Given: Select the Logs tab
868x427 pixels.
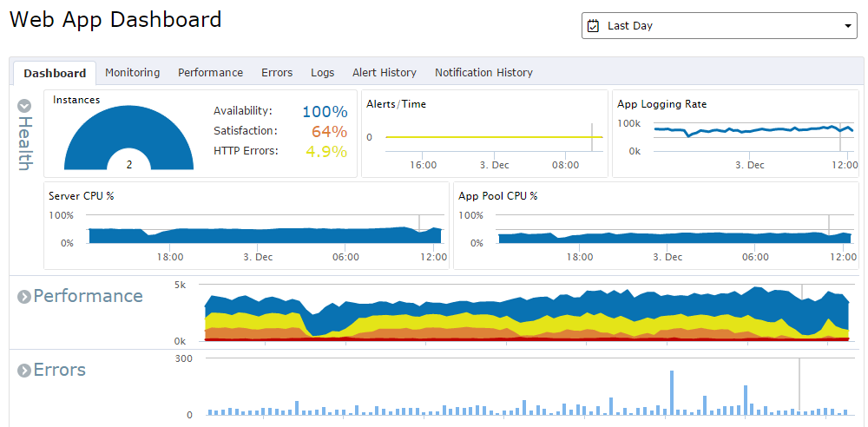Looking at the screenshot, I should (x=322, y=73).
